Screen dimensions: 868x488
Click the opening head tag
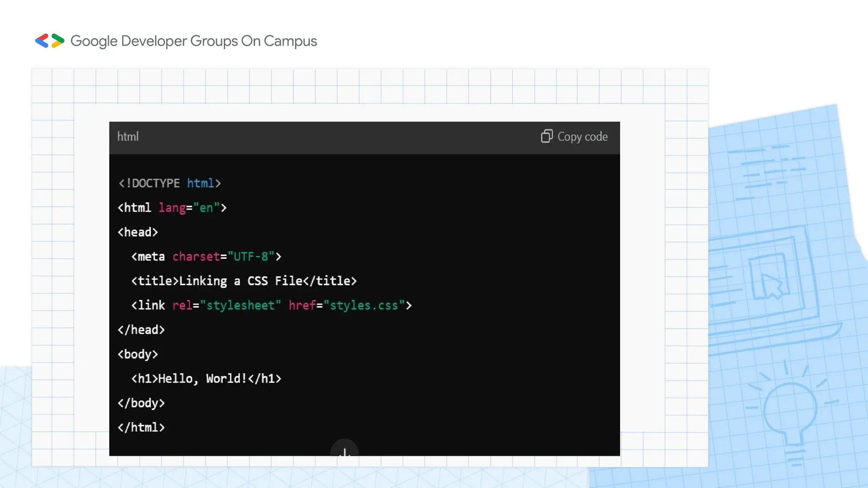tap(138, 232)
